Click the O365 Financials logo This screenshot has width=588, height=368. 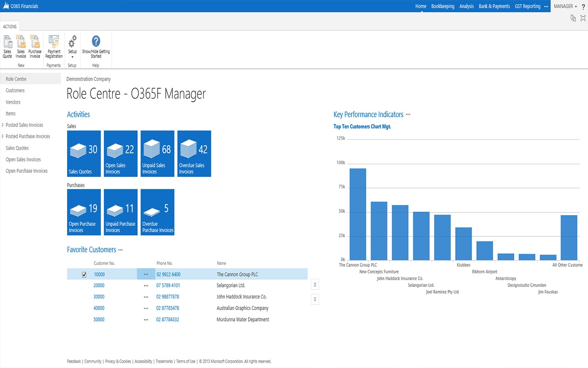[6, 6]
